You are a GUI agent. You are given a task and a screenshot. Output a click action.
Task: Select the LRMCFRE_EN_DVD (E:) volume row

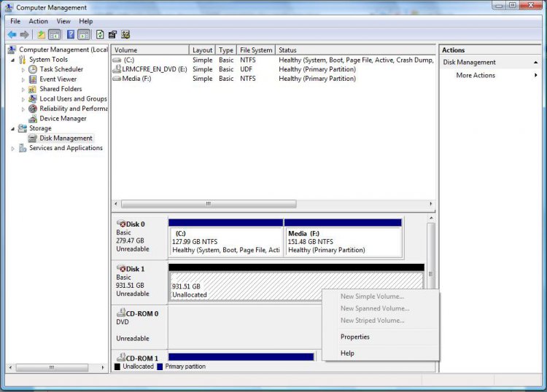point(273,69)
